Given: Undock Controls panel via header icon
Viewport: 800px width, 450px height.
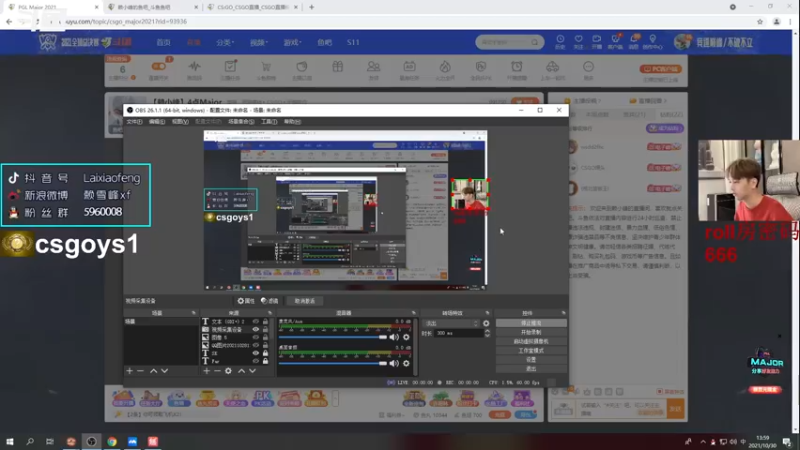Looking at the screenshot, I should coord(563,313).
